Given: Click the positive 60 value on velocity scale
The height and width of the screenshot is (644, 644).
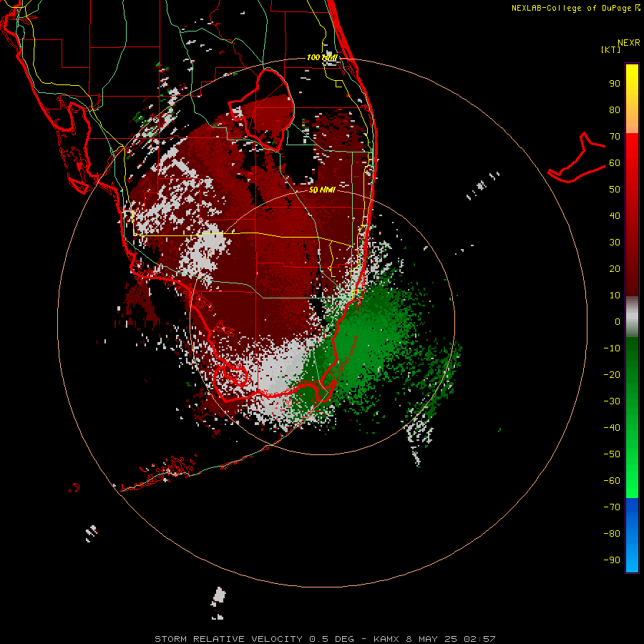Looking at the screenshot, I should (x=615, y=162).
